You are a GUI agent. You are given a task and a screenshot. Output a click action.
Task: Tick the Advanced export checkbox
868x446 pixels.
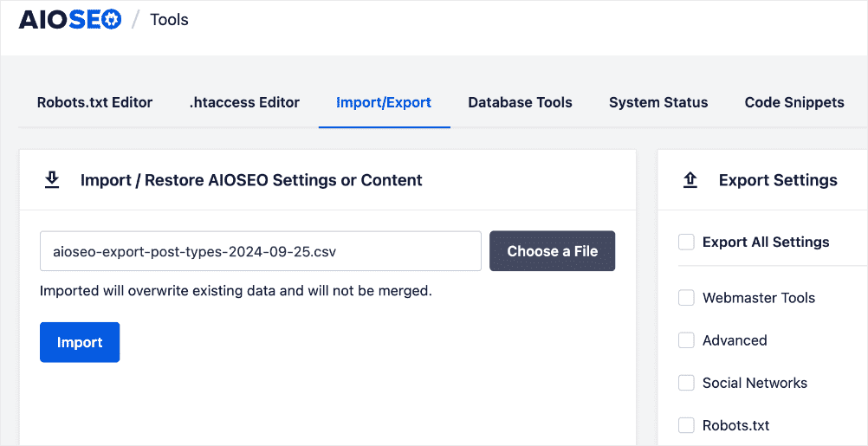pyautogui.click(x=686, y=340)
